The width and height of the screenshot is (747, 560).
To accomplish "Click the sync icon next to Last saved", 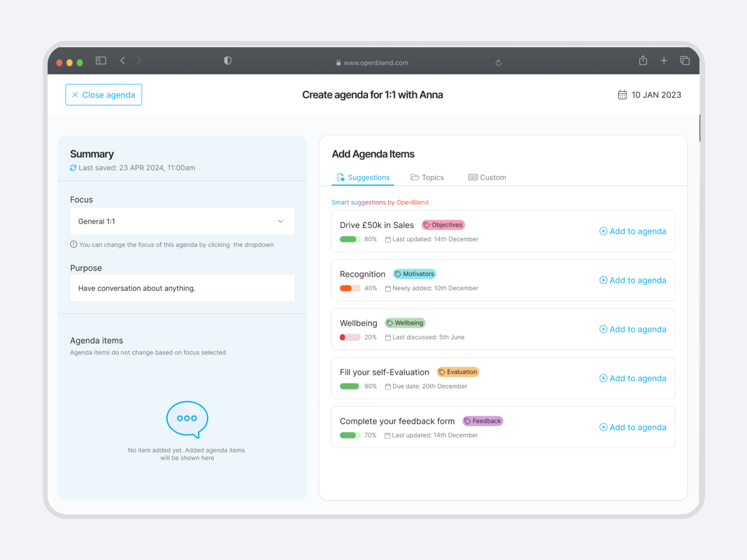I will click(73, 168).
